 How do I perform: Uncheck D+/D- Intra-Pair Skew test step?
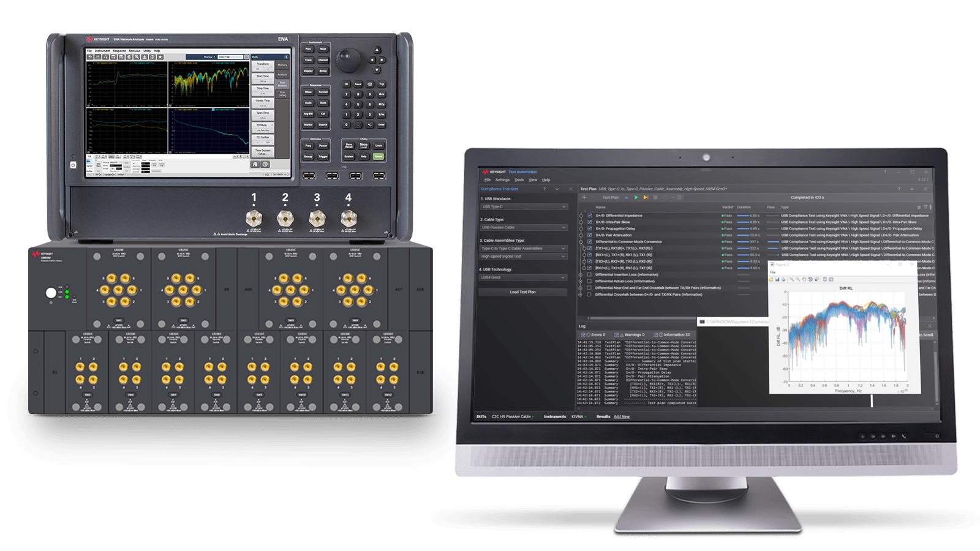pos(590,222)
